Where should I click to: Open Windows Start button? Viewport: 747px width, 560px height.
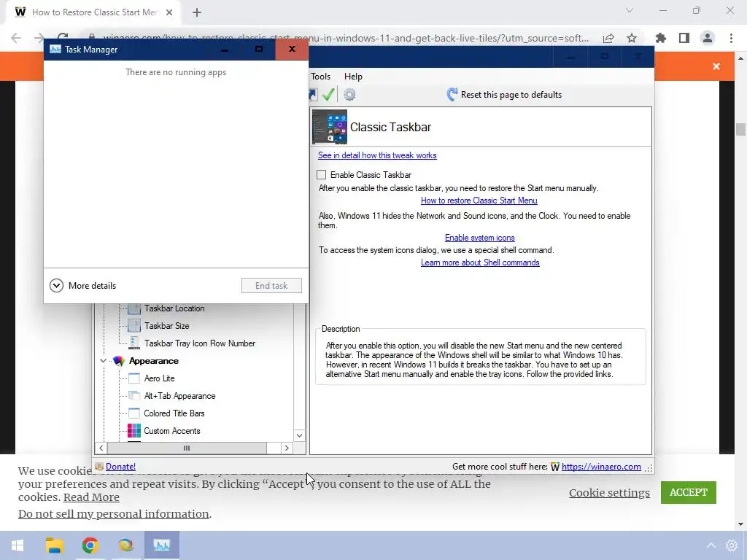(x=18, y=545)
